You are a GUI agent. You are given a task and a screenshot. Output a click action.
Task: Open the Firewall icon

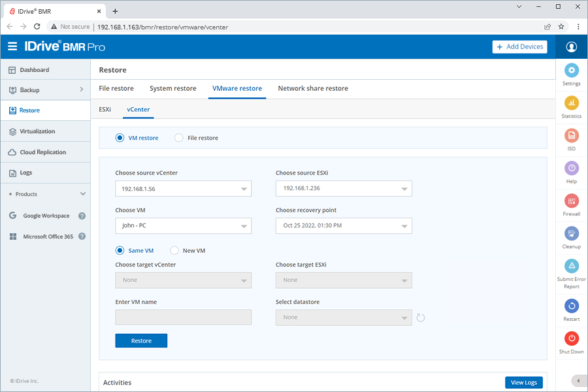(x=572, y=201)
